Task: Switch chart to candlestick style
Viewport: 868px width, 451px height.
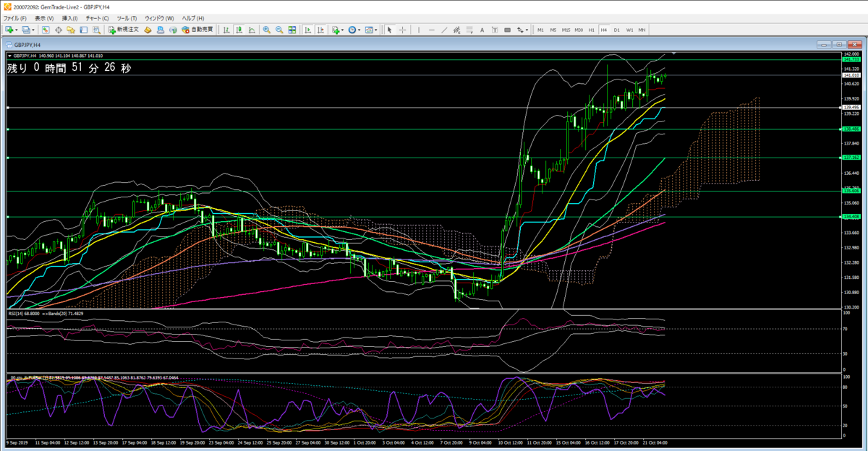Action: [239, 30]
